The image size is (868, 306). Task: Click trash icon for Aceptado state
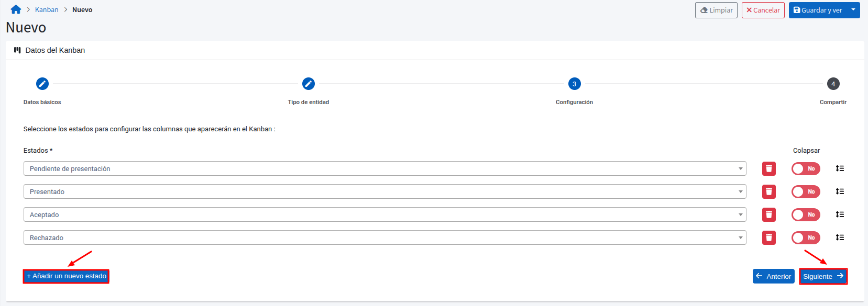click(768, 214)
